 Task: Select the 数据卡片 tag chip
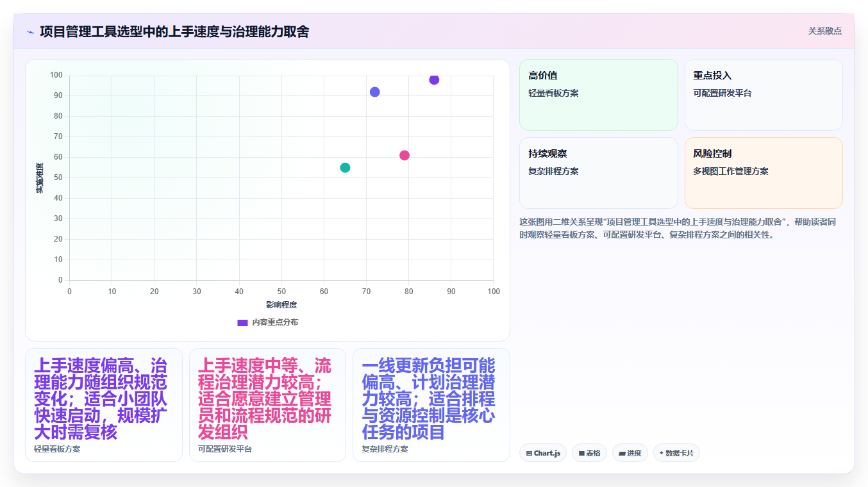(x=676, y=453)
